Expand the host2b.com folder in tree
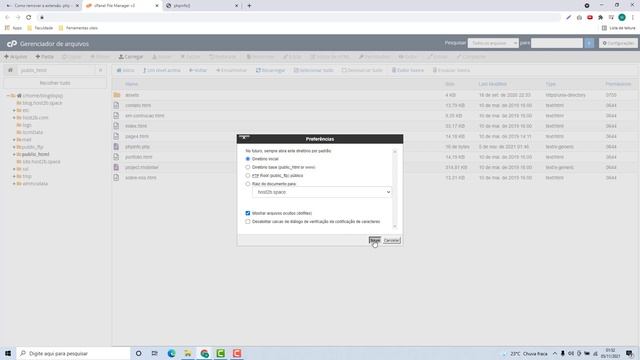The image size is (640, 360). [x=14, y=118]
